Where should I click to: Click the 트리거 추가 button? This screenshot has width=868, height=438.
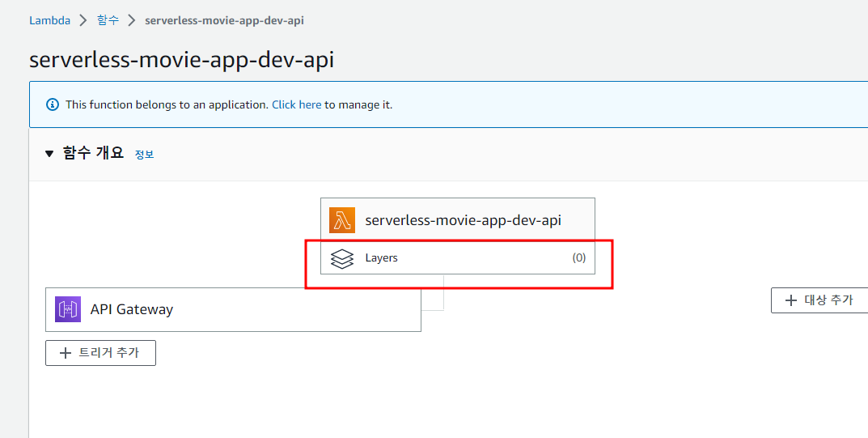point(101,353)
